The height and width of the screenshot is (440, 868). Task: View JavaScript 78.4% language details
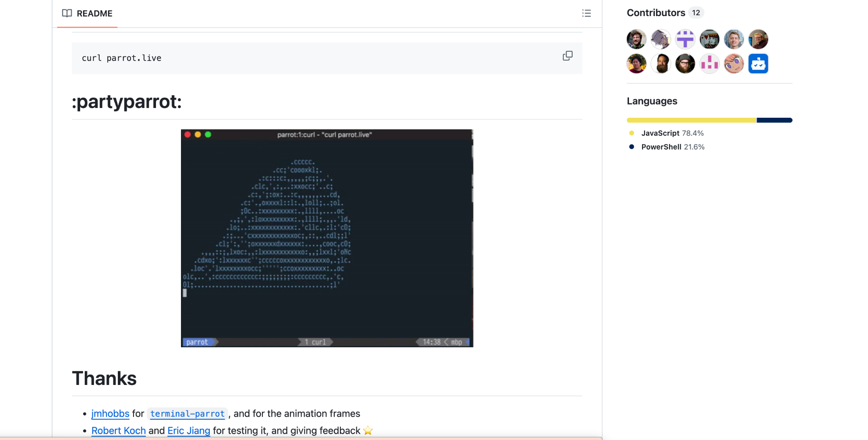tap(672, 133)
